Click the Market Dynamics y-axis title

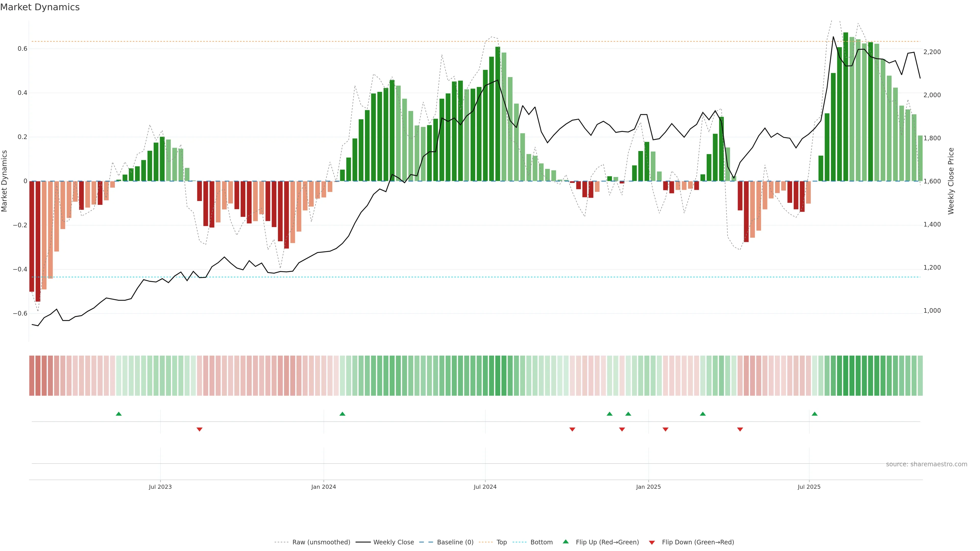pos(5,181)
